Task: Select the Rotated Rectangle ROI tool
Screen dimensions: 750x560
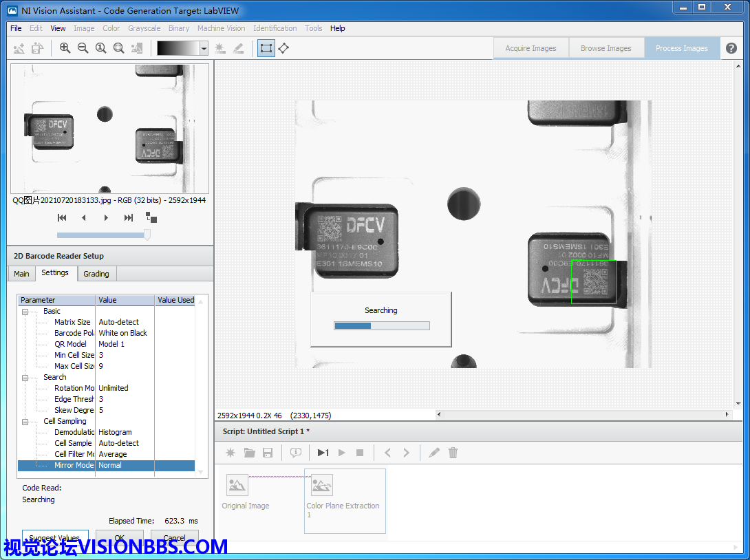Action: pos(283,48)
